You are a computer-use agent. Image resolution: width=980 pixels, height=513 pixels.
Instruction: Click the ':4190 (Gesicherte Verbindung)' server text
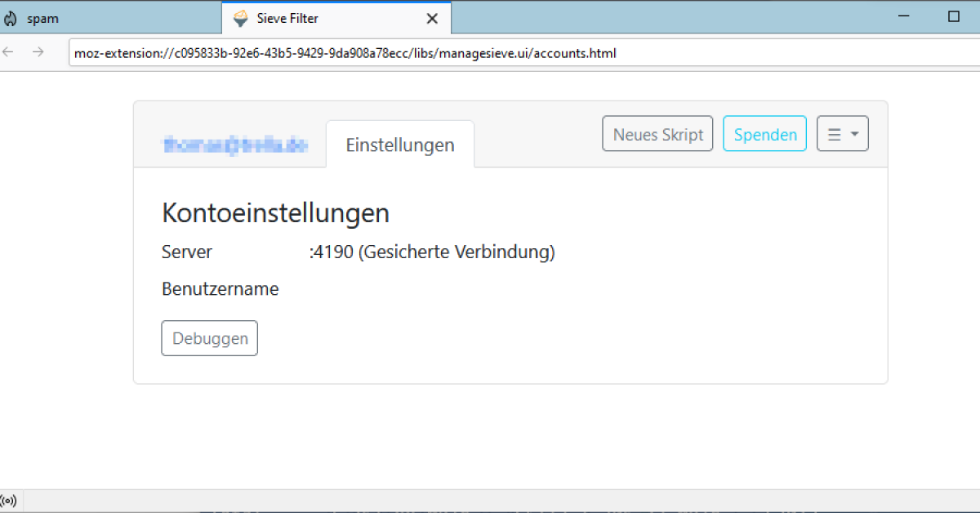pos(432,252)
